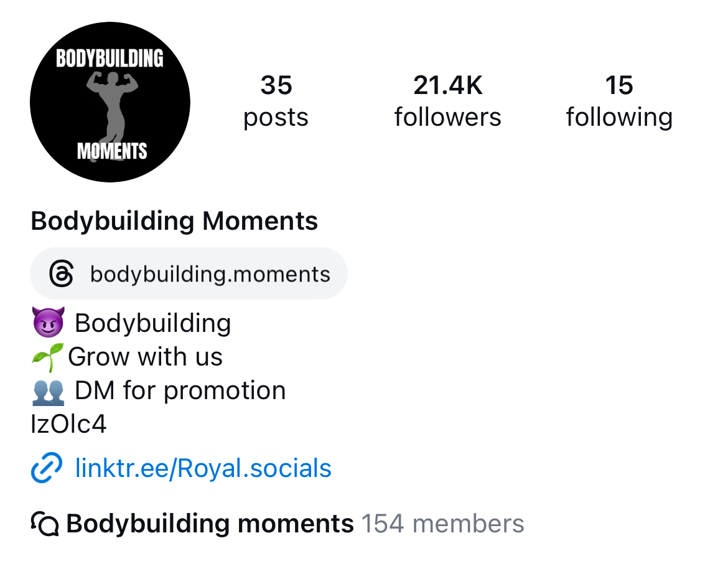The height and width of the screenshot is (566, 728).
Task: Open the linktr.ee/Royal.socials link
Action: click(203, 468)
